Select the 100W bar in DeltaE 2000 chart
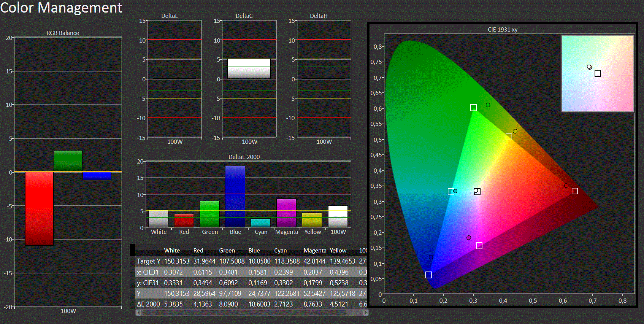The width and height of the screenshot is (644, 324). tap(338, 216)
